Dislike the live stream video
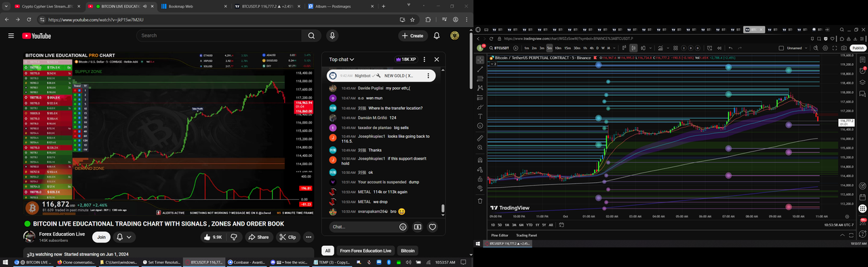Viewport: 868px width, 267px height. point(234,237)
